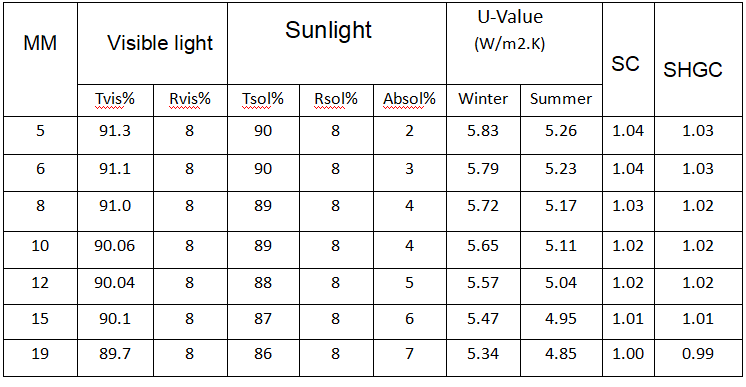Screen dimensions: 746x387
Task: Click the MM column header
Action: click(x=40, y=60)
